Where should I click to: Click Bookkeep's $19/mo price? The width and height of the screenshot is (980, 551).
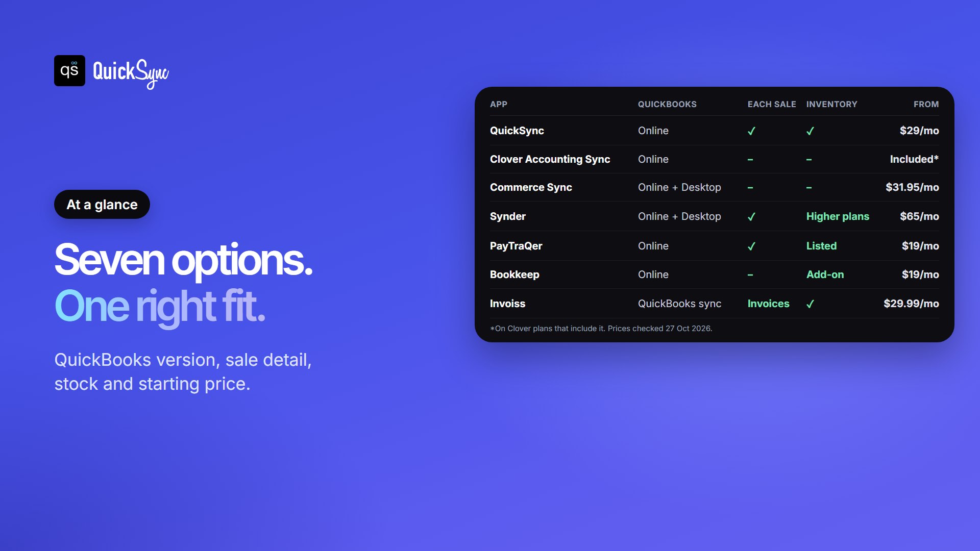click(920, 274)
